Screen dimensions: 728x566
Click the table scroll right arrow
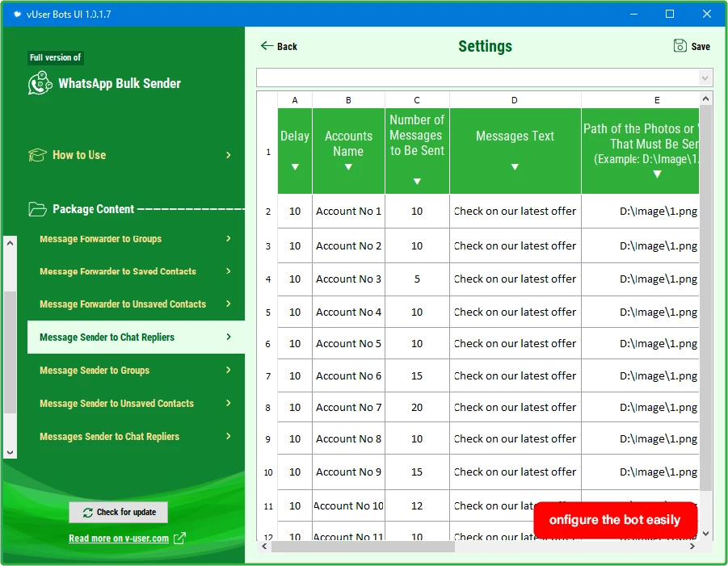pos(692,547)
